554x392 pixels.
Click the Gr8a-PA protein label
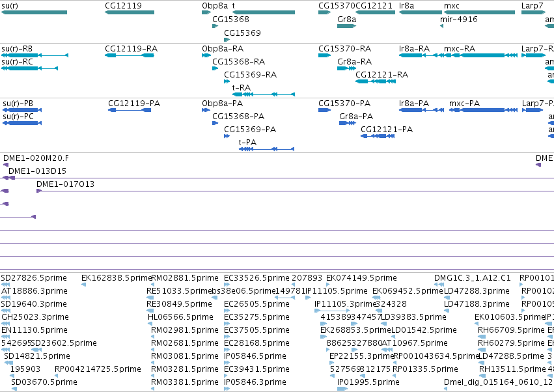click(x=356, y=117)
